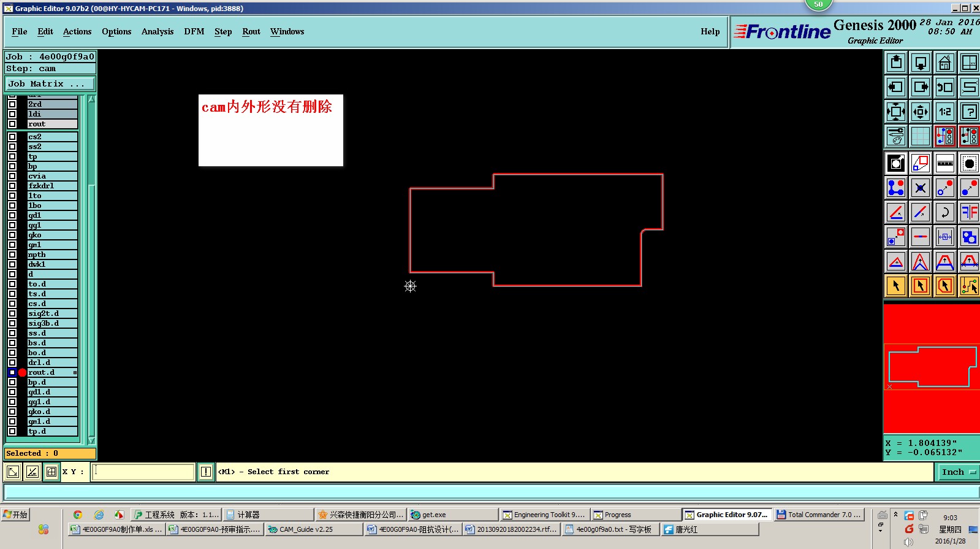Click the X Y coordinate input field

click(x=143, y=472)
